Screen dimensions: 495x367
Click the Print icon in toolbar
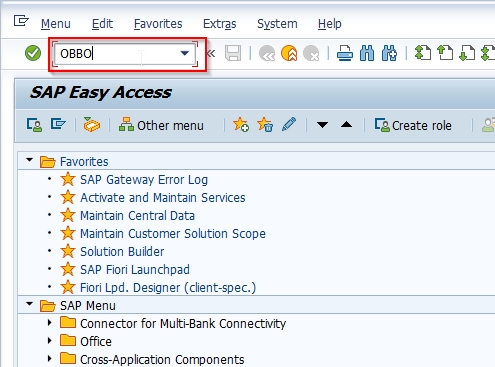(344, 53)
